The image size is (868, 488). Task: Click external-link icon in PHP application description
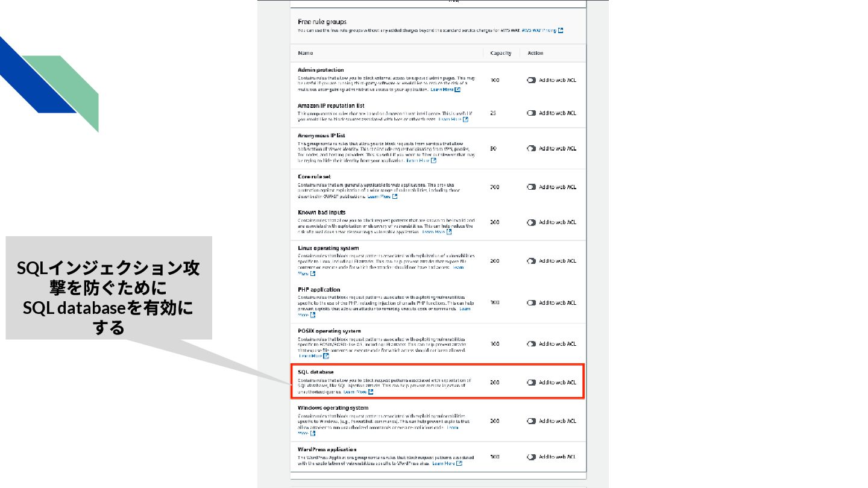click(313, 314)
